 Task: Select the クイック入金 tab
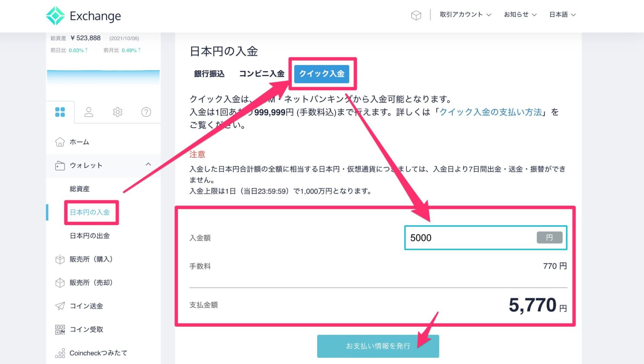(x=322, y=74)
